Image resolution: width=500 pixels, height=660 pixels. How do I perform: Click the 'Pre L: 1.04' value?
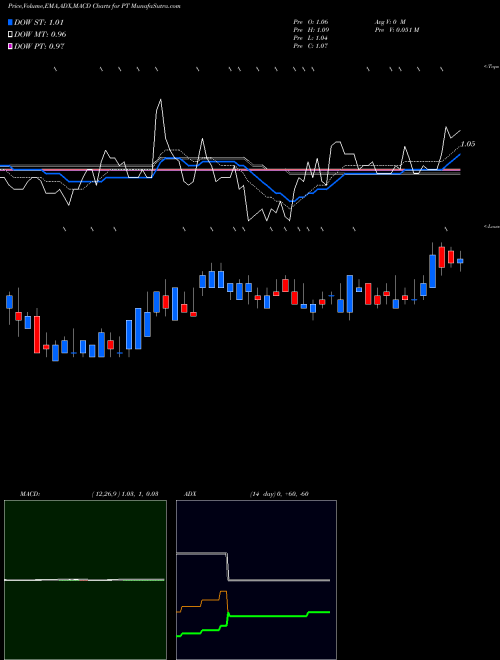click(311, 38)
